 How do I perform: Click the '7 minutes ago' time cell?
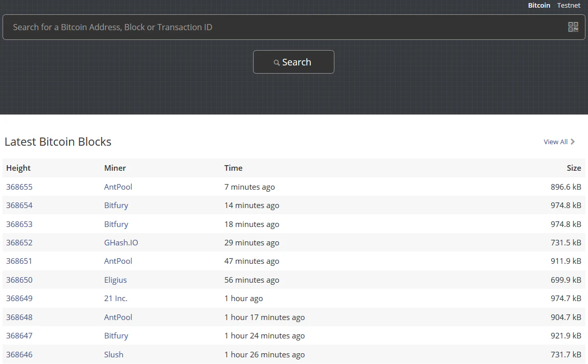(x=250, y=187)
